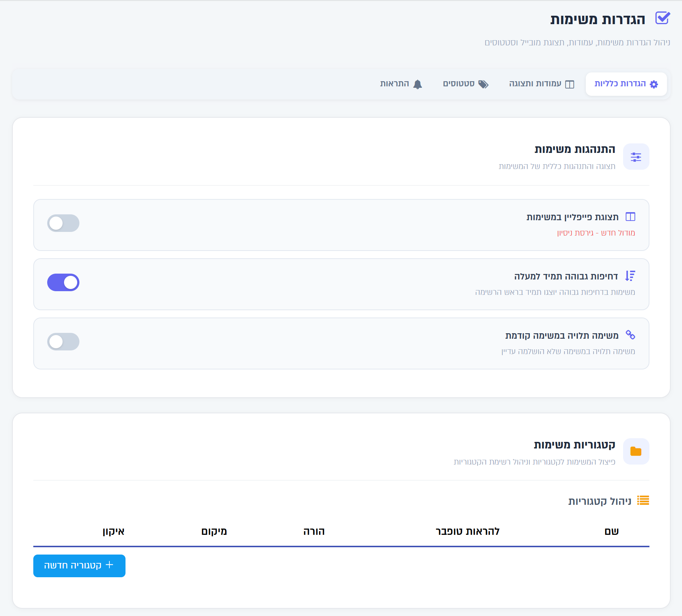Open the סטטוסים tab
682x616 pixels.
[x=466, y=84]
